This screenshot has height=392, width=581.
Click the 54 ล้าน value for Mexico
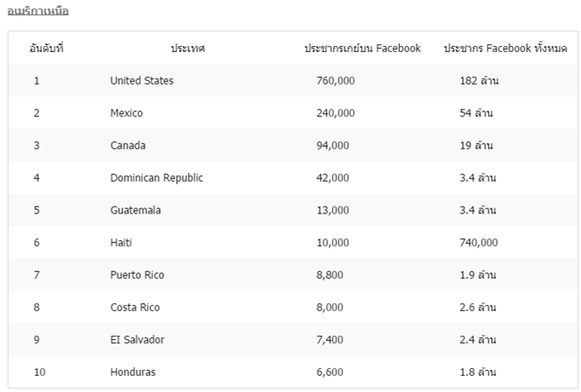pos(476,113)
